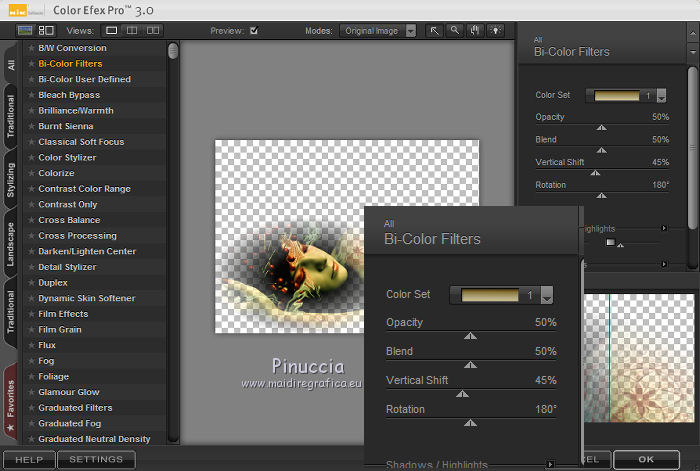Toggle favorite star for Fog
Screen dimensions: 700x471
click(31, 361)
